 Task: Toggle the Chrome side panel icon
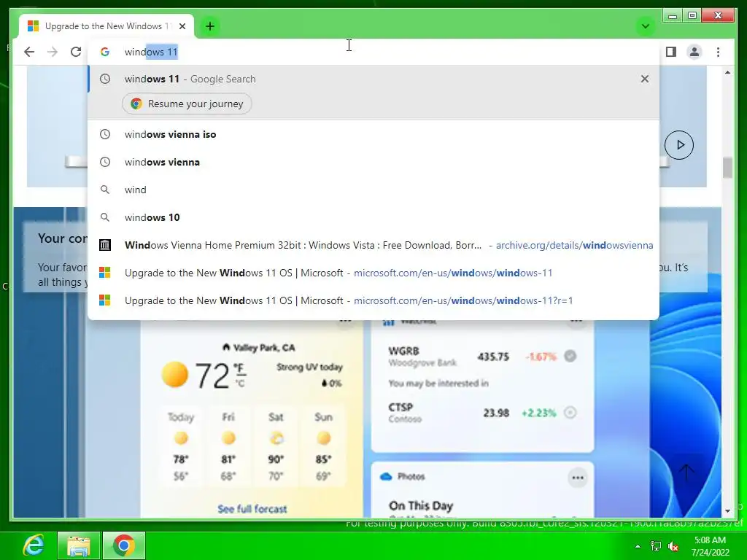(671, 52)
